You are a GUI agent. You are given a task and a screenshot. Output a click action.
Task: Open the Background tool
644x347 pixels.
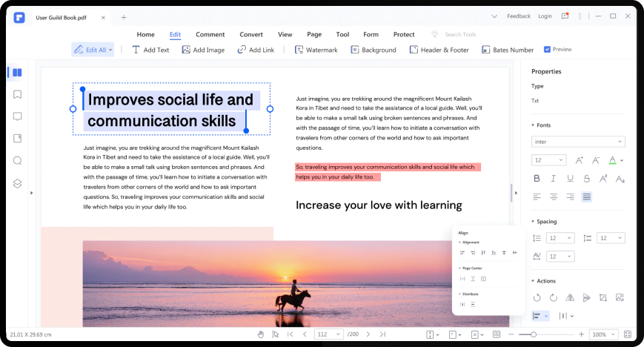[x=374, y=50]
